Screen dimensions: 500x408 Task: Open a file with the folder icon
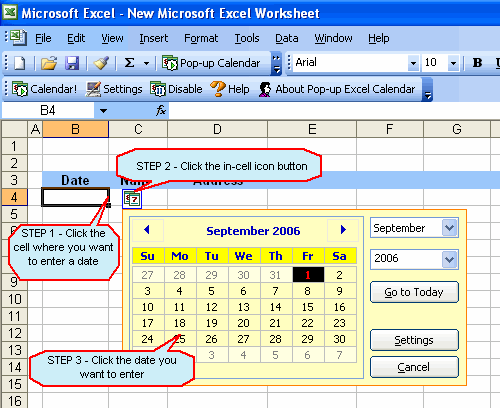click(49, 63)
